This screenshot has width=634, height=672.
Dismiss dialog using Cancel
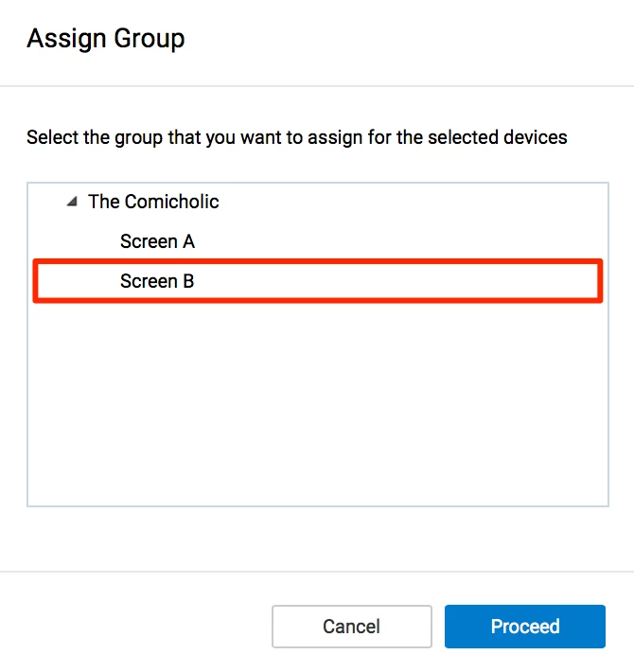[351, 627]
